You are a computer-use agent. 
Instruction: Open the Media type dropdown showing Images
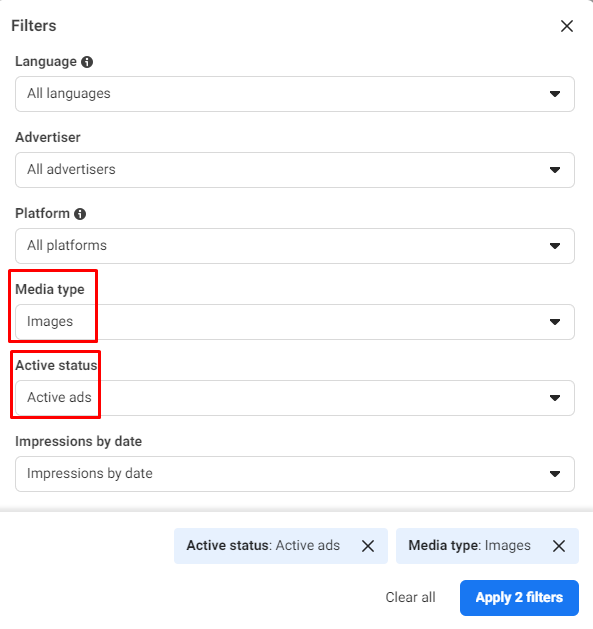pyautogui.click(x=295, y=322)
